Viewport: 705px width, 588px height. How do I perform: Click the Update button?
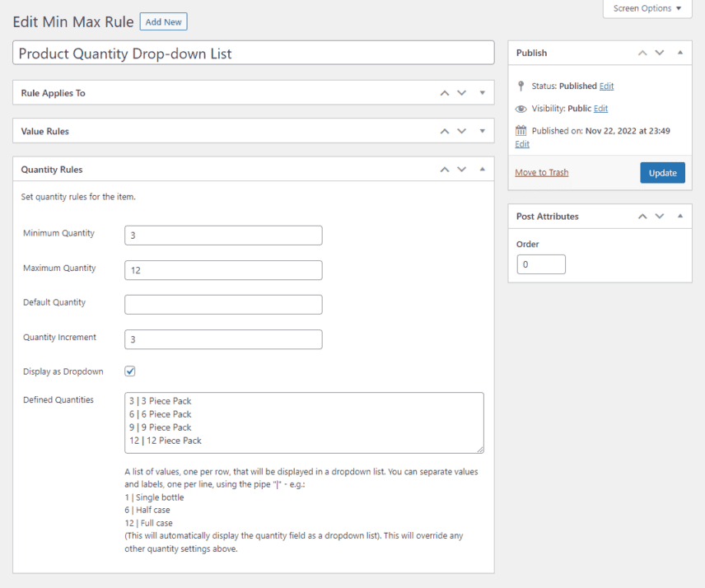[x=664, y=172]
